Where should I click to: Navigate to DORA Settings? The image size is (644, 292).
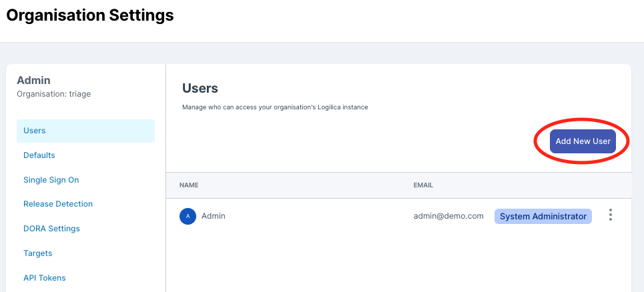coord(51,229)
